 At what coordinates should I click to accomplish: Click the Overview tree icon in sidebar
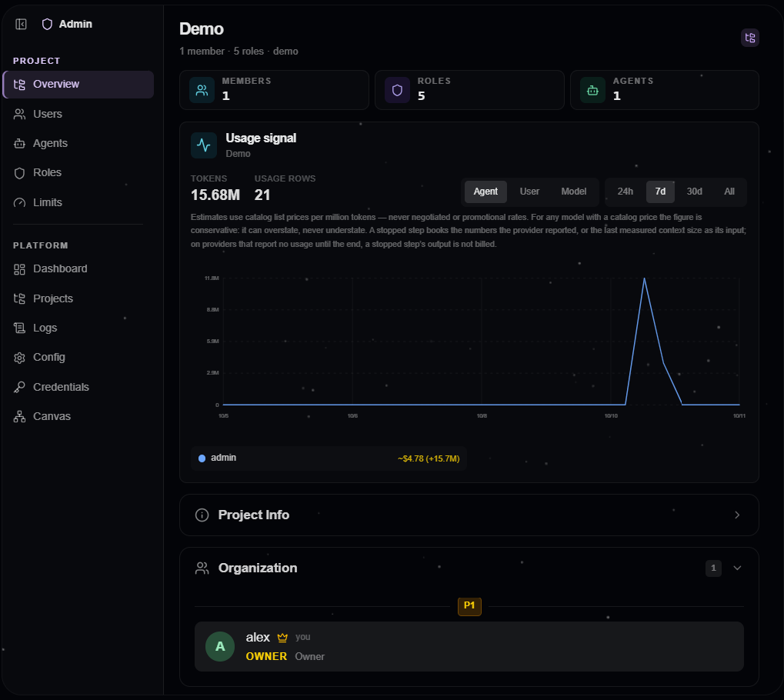[x=19, y=85]
